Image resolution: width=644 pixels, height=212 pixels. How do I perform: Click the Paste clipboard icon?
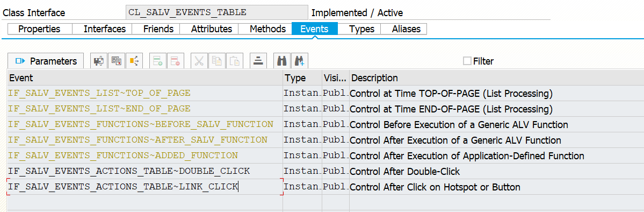(234, 61)
